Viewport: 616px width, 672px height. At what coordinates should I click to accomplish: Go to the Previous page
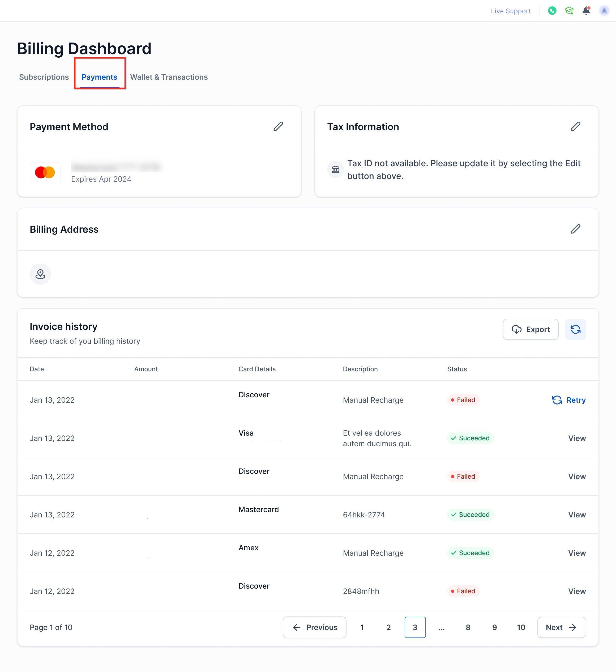point(314,627)
